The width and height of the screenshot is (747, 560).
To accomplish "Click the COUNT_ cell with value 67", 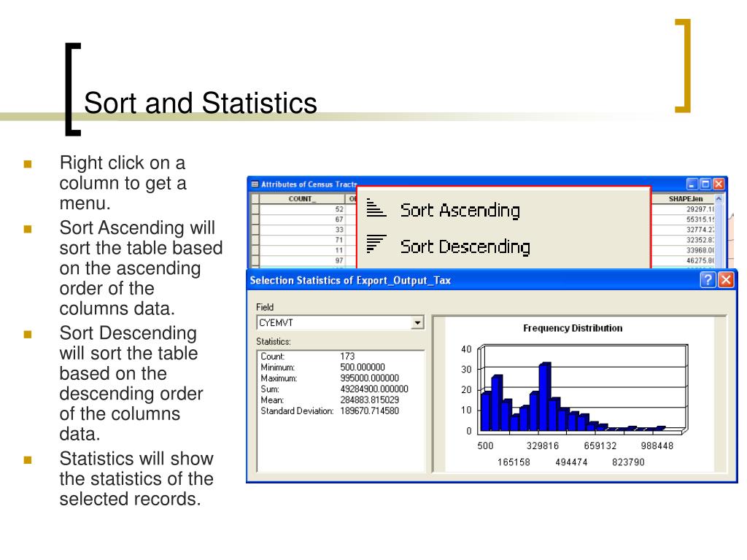I will point(302,219).
